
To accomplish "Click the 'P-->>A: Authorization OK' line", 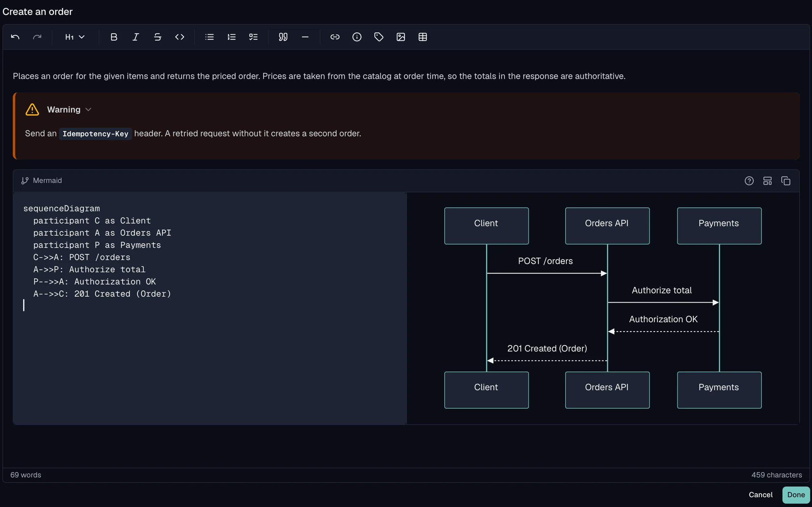I will (95, 282).
